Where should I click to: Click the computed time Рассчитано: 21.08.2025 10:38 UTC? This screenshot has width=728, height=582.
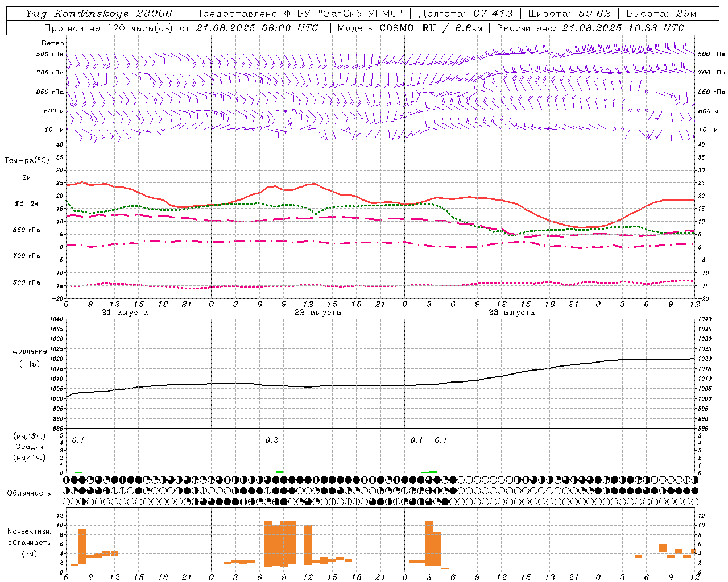tap(590, 28)
